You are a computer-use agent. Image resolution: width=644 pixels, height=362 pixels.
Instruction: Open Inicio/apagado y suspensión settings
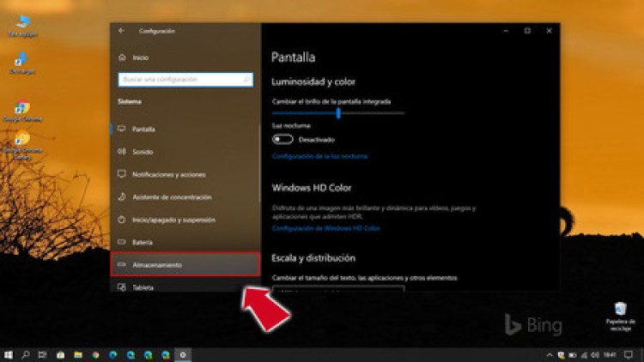173,220
